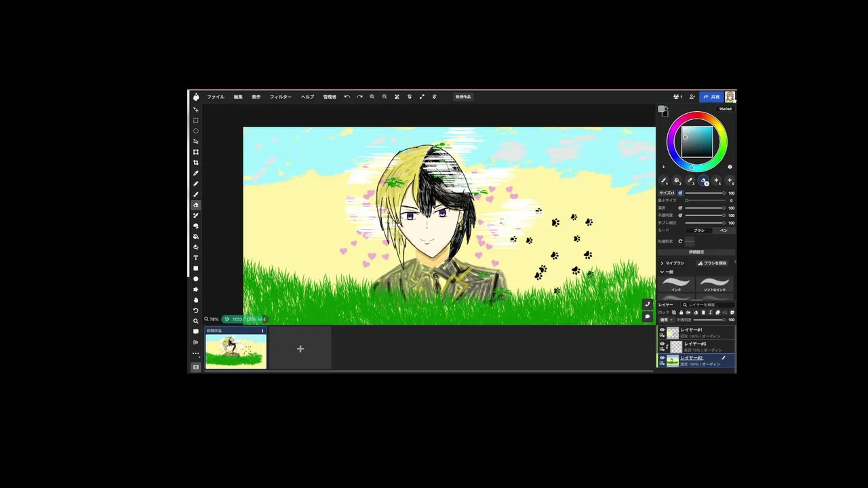The height and width of the screenshot is (488, 868).
Task: Select the star shape tool
Action: [x=196, y=289]
